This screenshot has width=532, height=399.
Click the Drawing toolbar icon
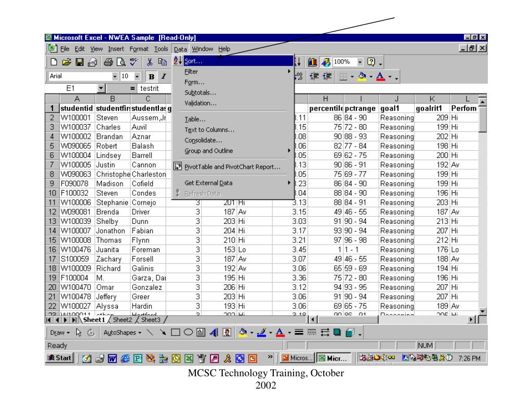(326, 62)
